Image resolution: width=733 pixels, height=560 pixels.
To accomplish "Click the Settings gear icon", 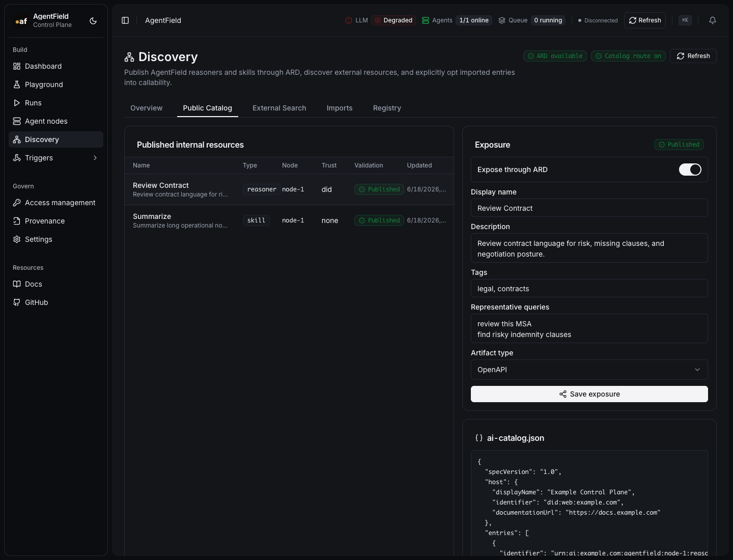I will (17, 239).
